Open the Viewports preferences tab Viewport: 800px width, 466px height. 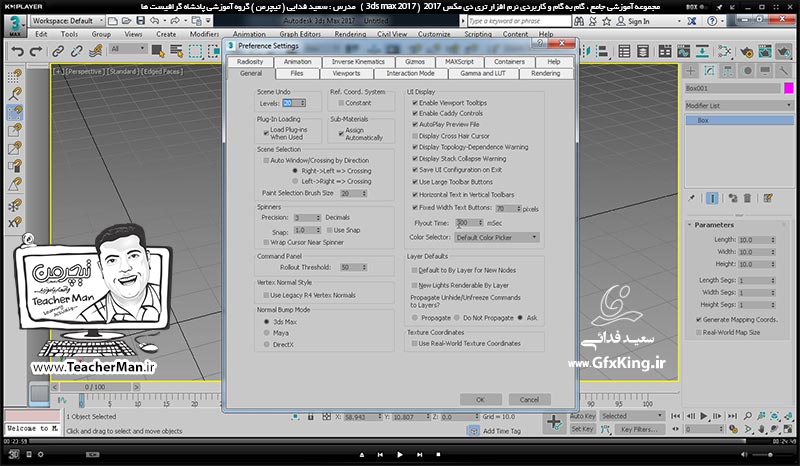[x=346, y=73]
